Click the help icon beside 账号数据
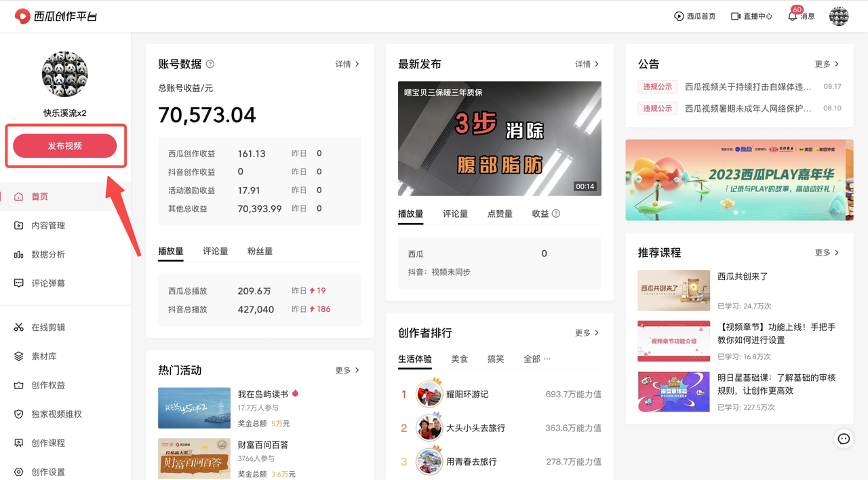868x480 pixels. 210,64
